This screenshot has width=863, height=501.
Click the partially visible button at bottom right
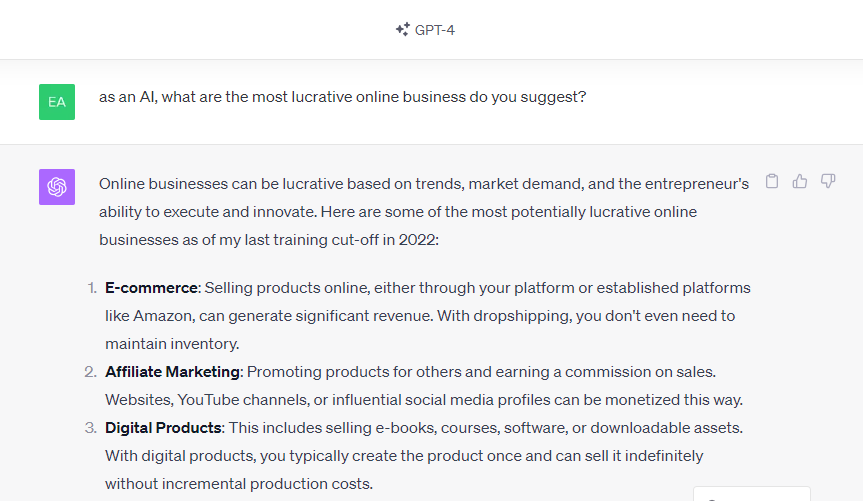tap(751, 494)
